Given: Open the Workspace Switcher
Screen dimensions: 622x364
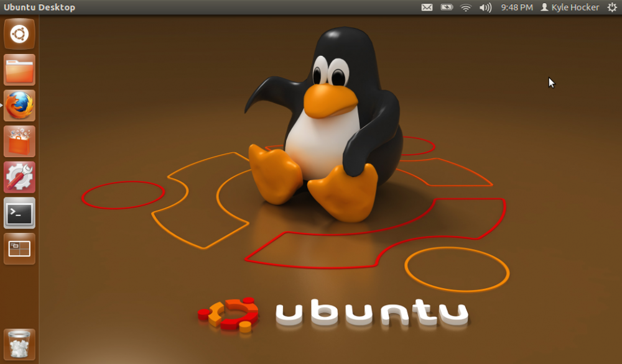Looking at the screenshot, I should coord(19,248).
